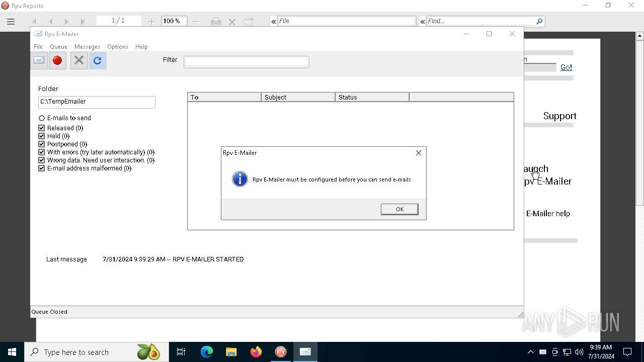Click the Subject column header
This screenshot has width=644, height=362.
tap(298, 97)
